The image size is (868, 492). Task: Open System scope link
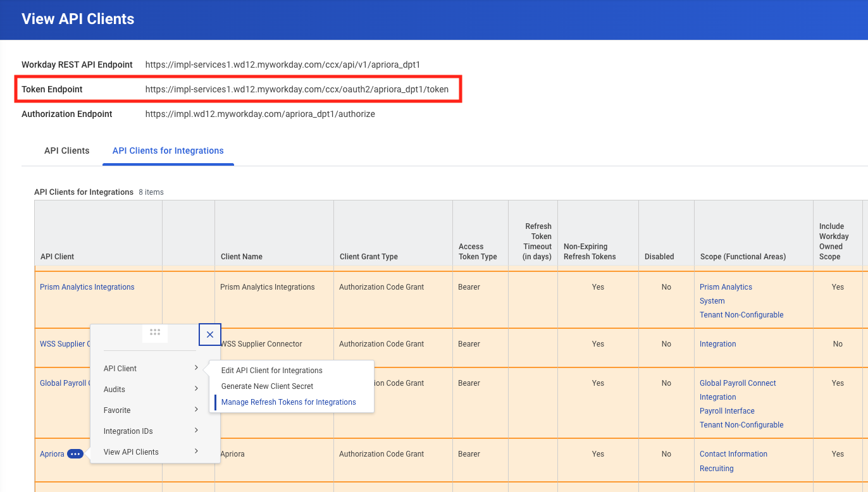click(x=712, y=301)
